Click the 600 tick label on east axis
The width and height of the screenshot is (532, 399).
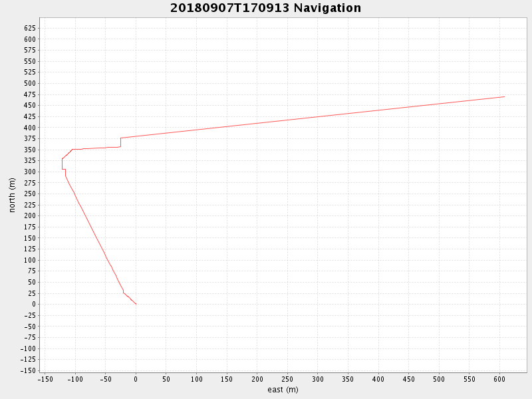point(499,379)
